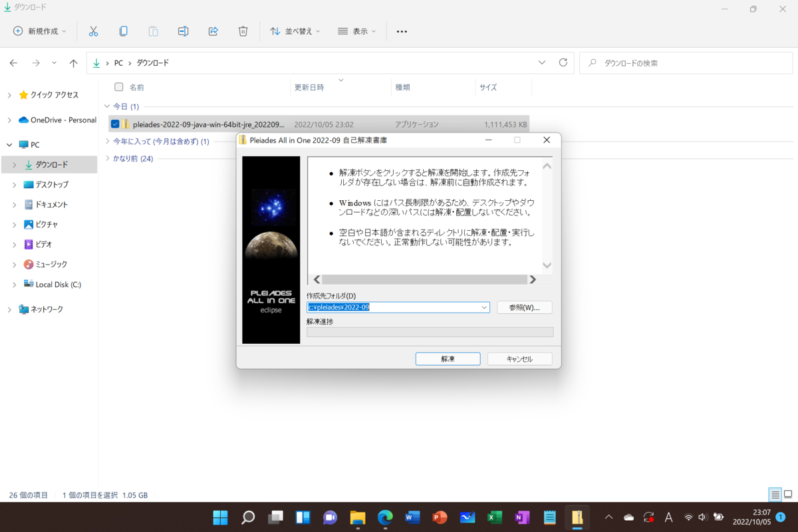Click the horizontal scrollbar in dialog
Image resolution: width=798 pixels, height=532 pixels.
(x=425, y=279)
